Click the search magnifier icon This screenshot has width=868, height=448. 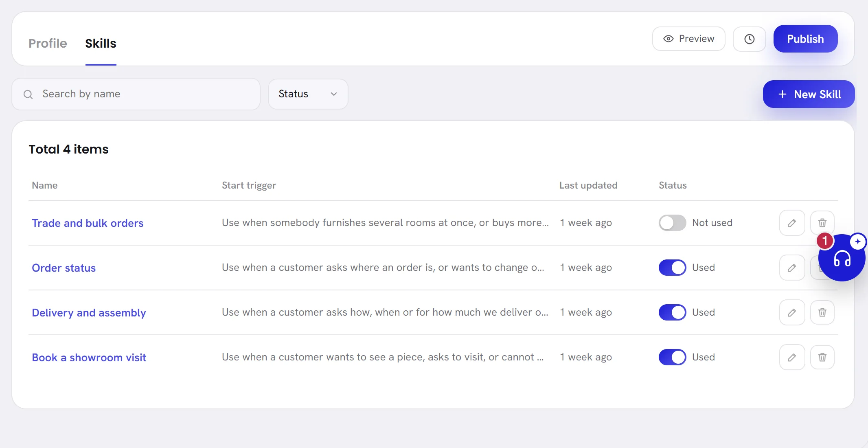point(28,94)
